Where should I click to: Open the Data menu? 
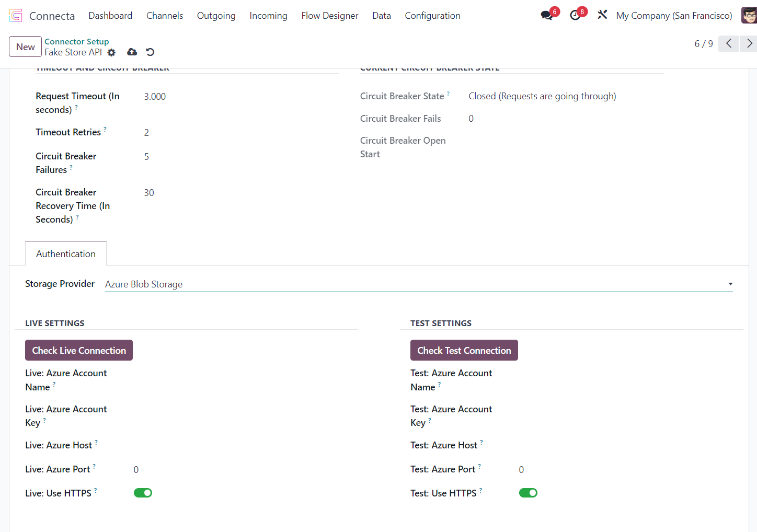point(381,16)
